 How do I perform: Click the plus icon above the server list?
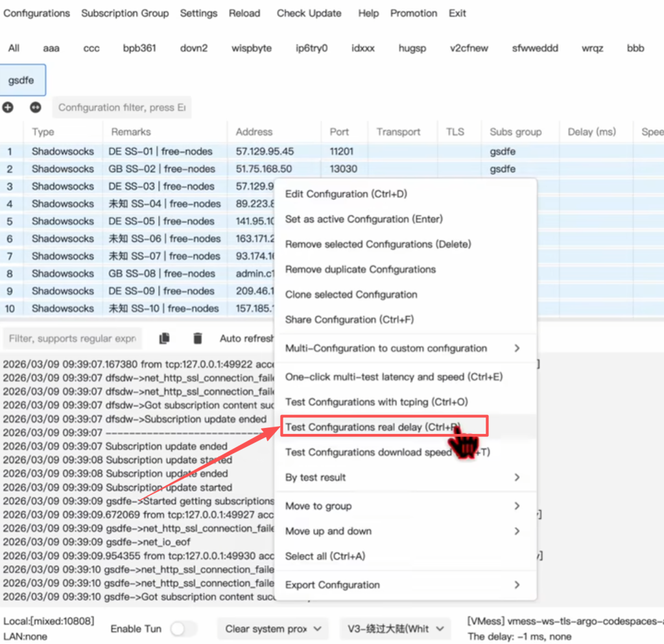[8, 108]
